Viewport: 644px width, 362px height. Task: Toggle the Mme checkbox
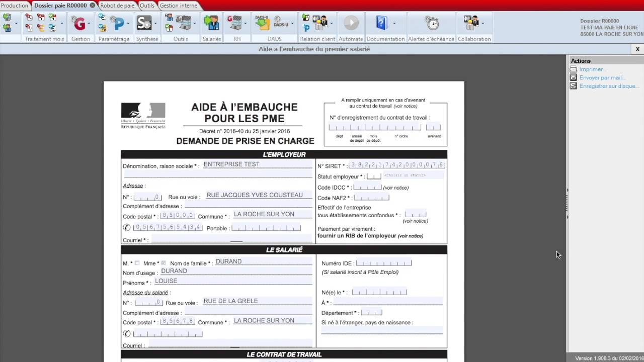click(x=163, y=263)
